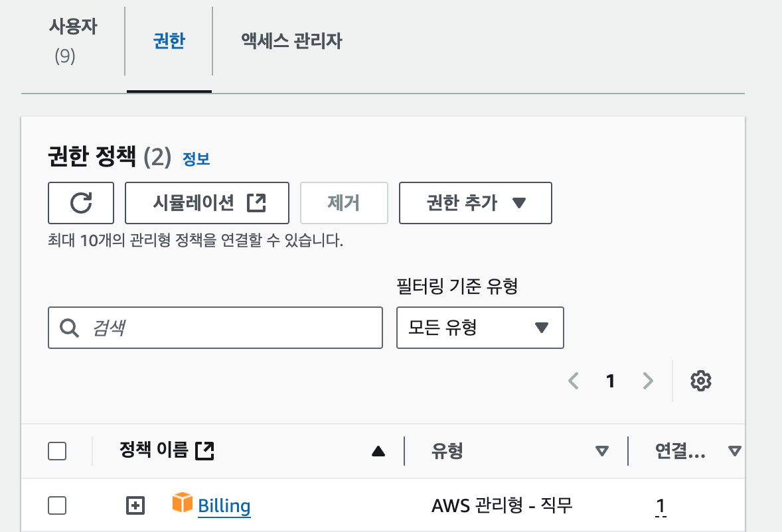782x532 pixels.
Task: Check the select-all policies checkbox in header
Action: 58,452
